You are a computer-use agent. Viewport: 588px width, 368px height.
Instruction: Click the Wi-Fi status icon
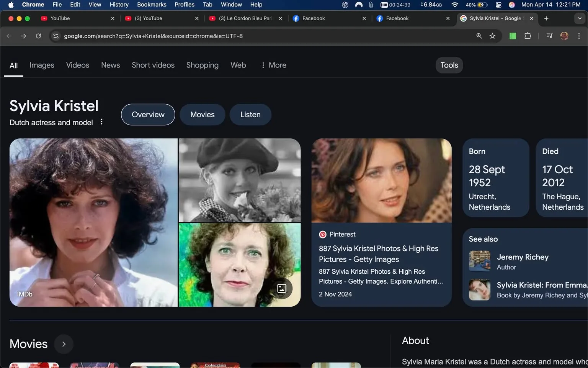point(455,5)
